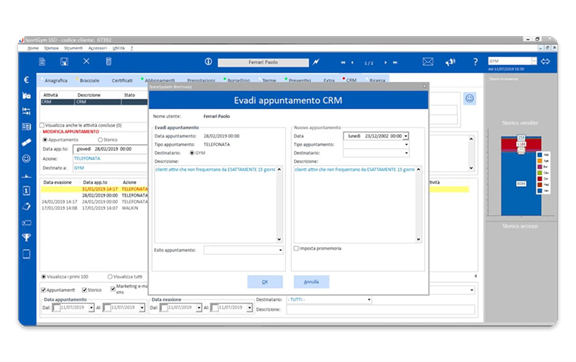
Task: Open the envelope mail icon
Action: pos(428,62)
